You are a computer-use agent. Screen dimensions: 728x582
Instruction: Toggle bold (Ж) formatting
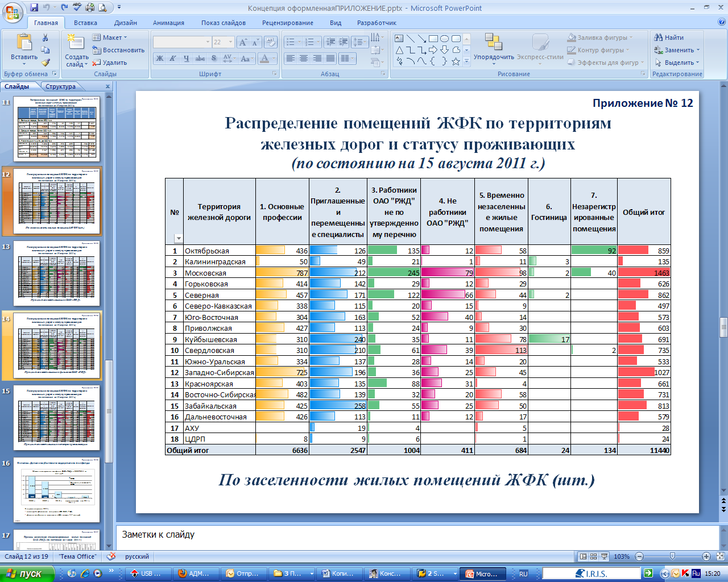click(160, 58)
